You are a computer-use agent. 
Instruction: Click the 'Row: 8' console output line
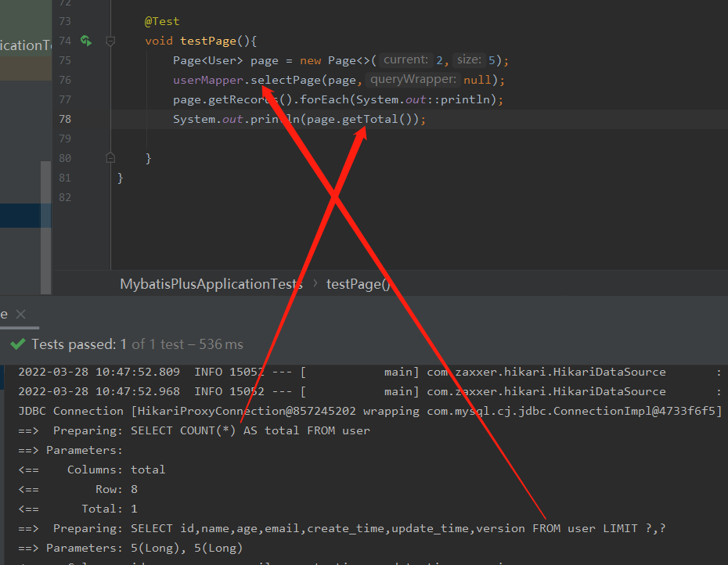(x=78, y=489)
